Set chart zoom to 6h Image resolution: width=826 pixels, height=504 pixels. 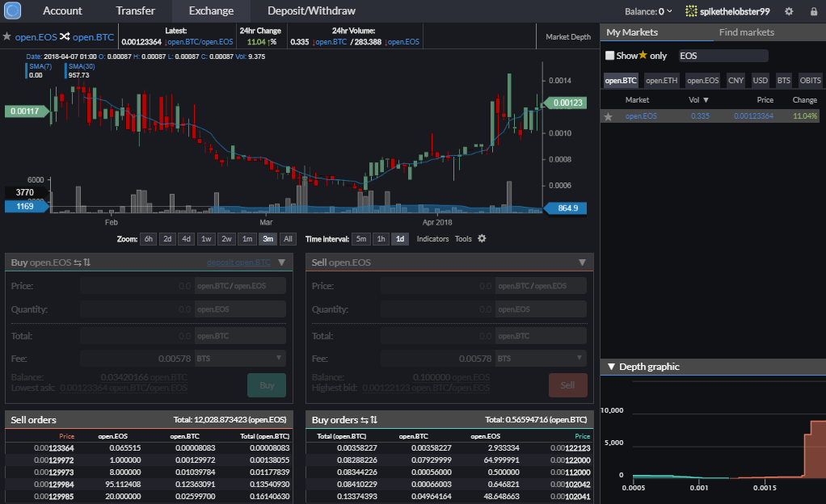(149, 239)
